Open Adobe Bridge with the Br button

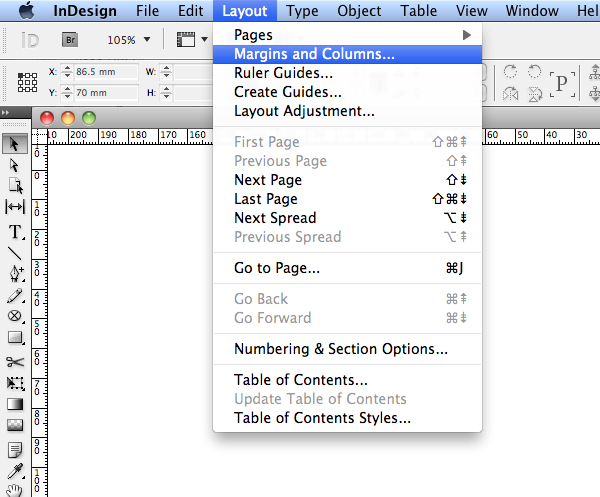coord(70,40)
